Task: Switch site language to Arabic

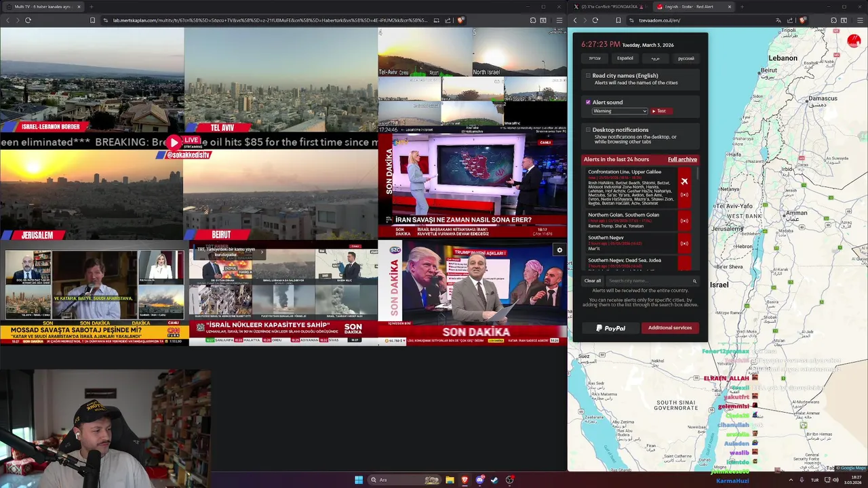Action: [x=656, y=58]
